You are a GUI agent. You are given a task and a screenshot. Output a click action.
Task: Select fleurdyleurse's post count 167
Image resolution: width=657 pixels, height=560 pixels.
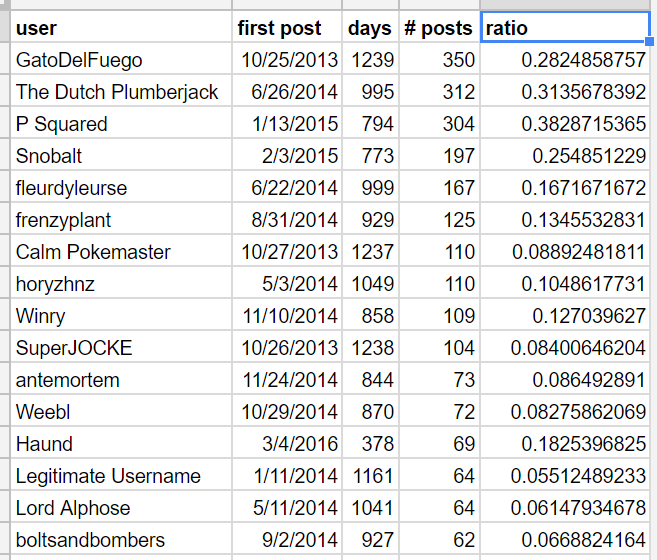pos(439,188)
